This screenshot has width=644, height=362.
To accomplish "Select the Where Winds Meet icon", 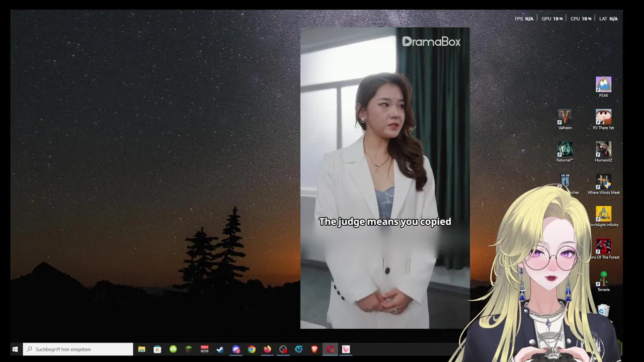I will 603,185.
